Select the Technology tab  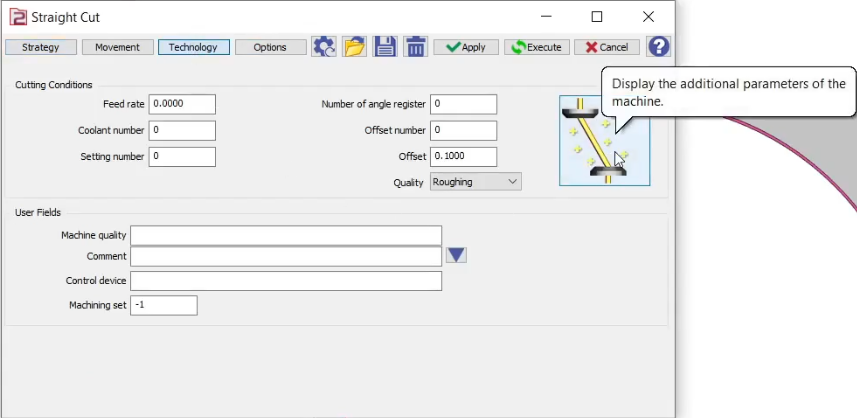click(194, 47)
